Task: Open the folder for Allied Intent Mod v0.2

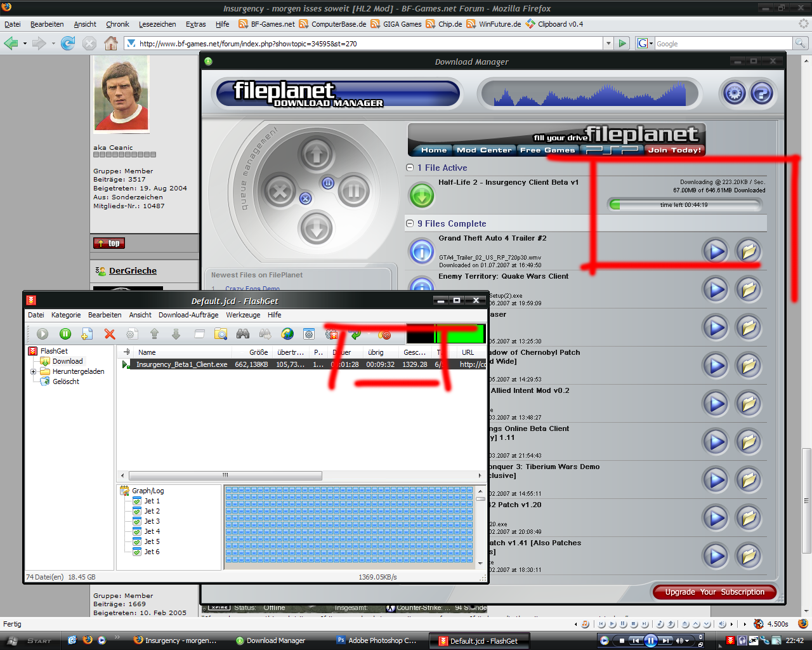Action: [749, 404]
